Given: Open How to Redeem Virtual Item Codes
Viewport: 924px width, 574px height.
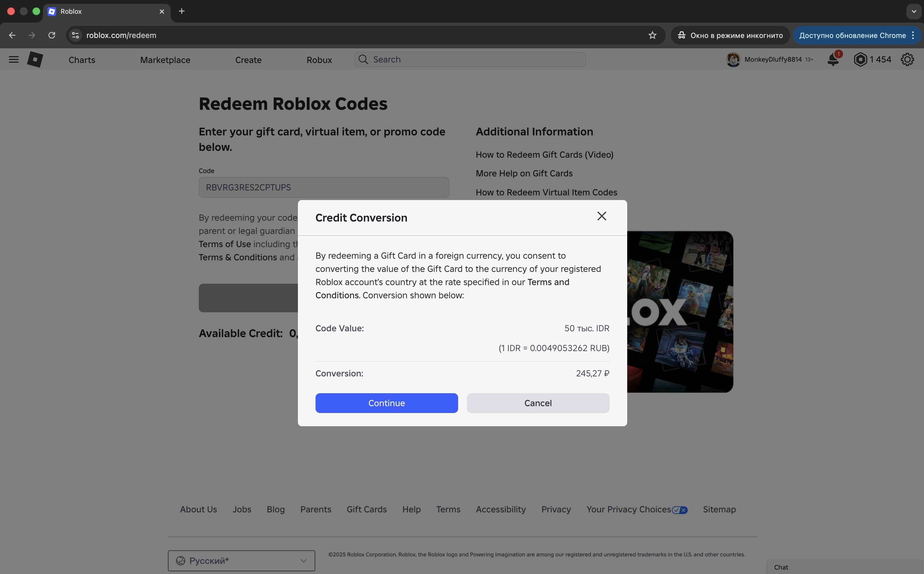Looking at the screenshot, I should (x=547, y=192).
